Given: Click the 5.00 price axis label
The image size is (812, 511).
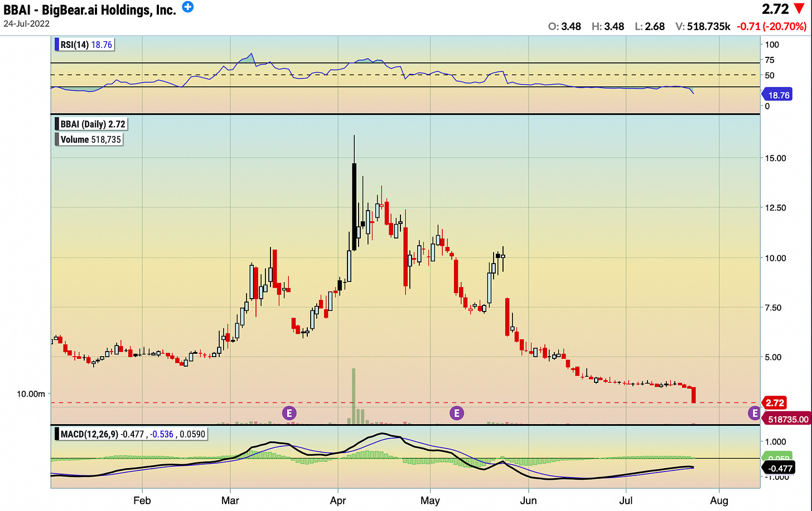Looking at the screenshot, I should tap(774, 357).
